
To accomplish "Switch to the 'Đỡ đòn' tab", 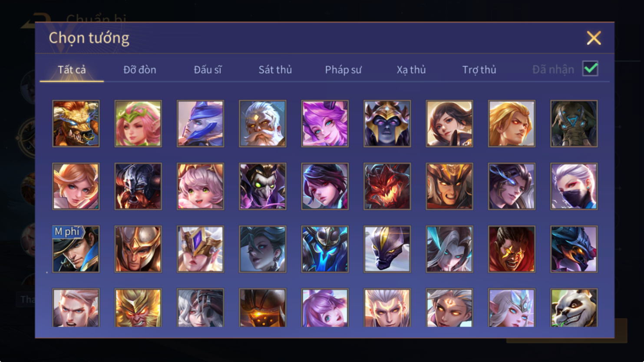I will [140, 69].
